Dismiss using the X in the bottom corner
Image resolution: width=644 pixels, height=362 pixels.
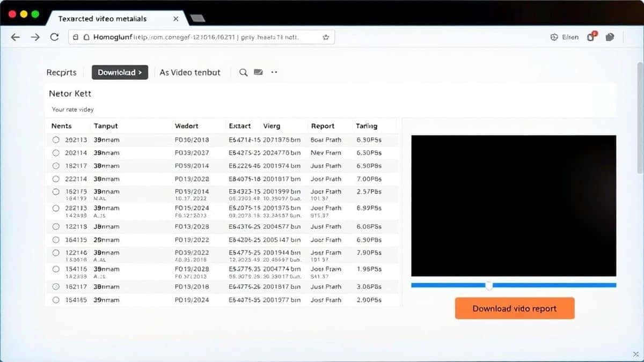(x=636, y=354)
